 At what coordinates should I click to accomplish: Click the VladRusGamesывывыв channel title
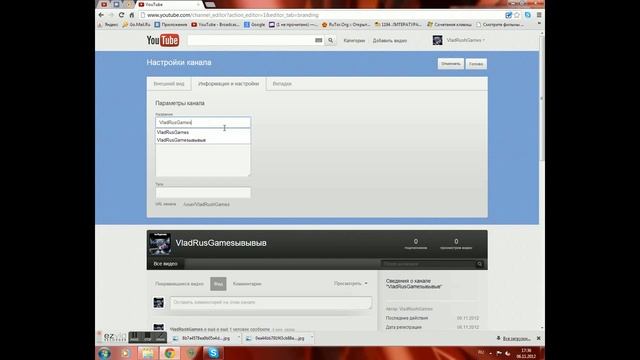(221, 243)
